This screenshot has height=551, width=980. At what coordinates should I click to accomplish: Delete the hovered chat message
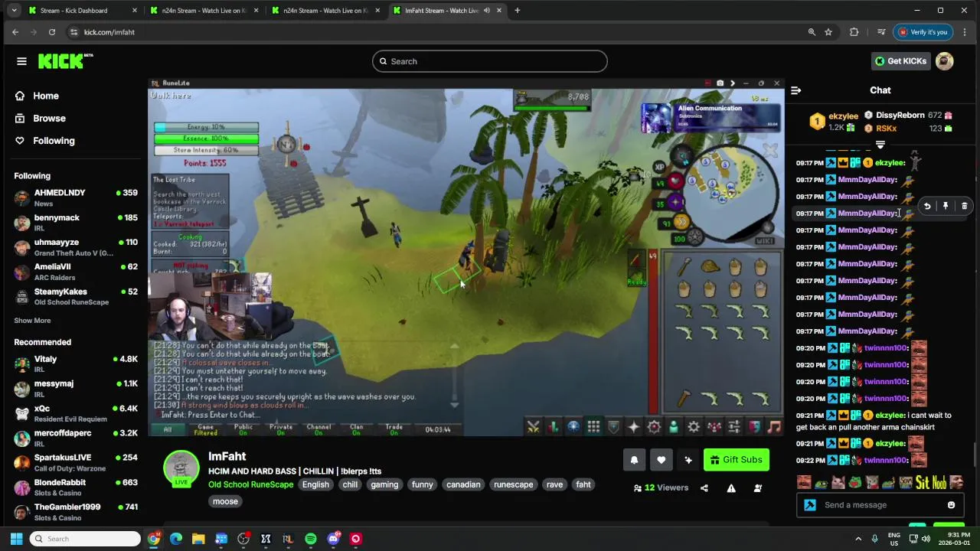click(964, 206)
